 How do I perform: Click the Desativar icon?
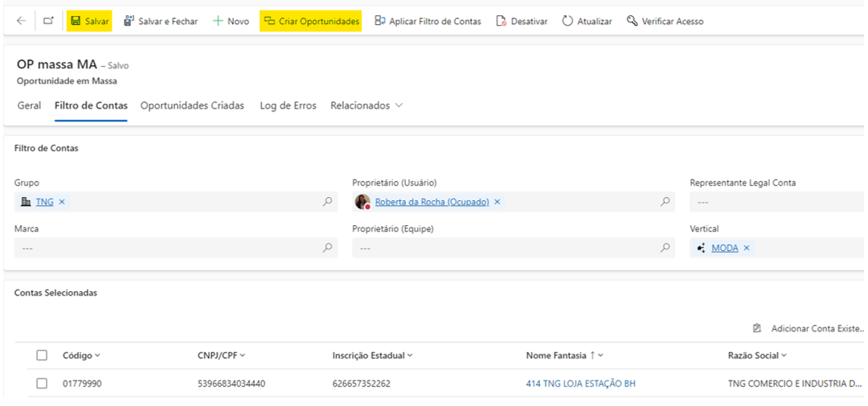[x=502, y=21]
